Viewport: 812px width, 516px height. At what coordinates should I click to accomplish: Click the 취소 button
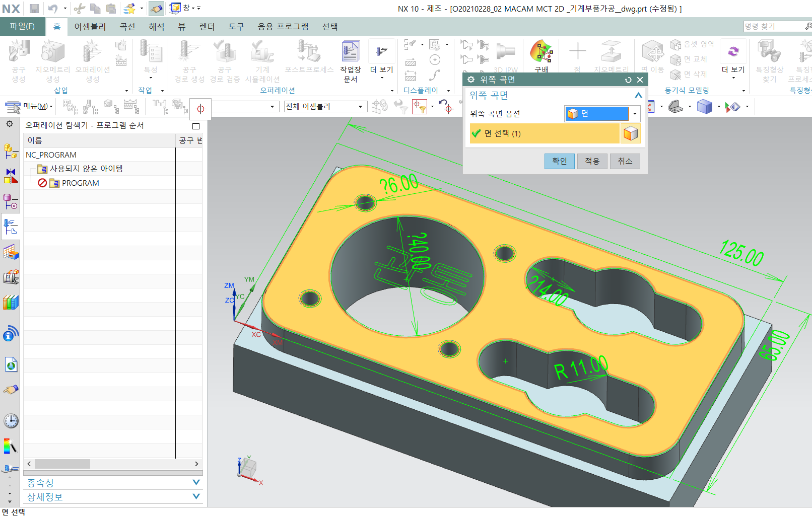pos(625,161)
